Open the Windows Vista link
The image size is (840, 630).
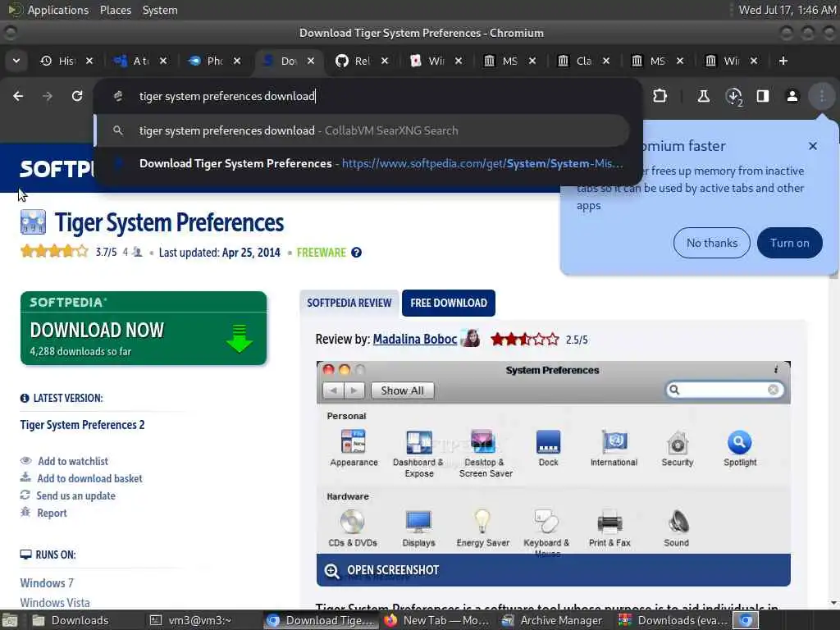(x=55, y=603)
